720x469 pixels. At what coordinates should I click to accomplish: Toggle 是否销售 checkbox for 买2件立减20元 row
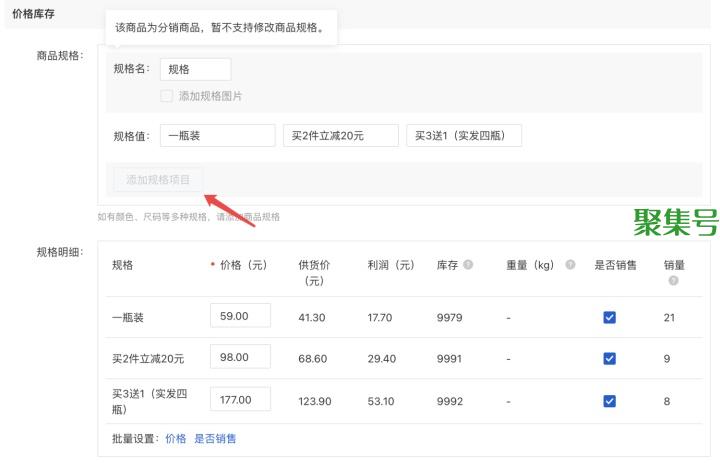(x=609, y=358)
